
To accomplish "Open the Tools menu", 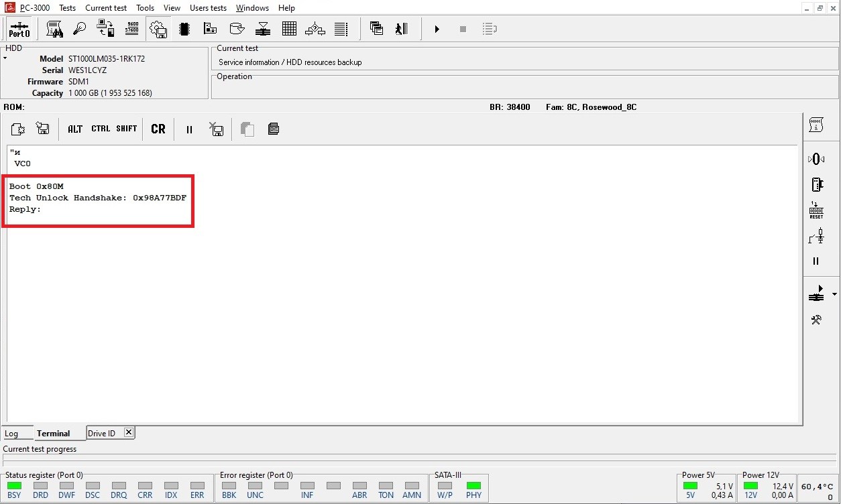I will [145, 8].
